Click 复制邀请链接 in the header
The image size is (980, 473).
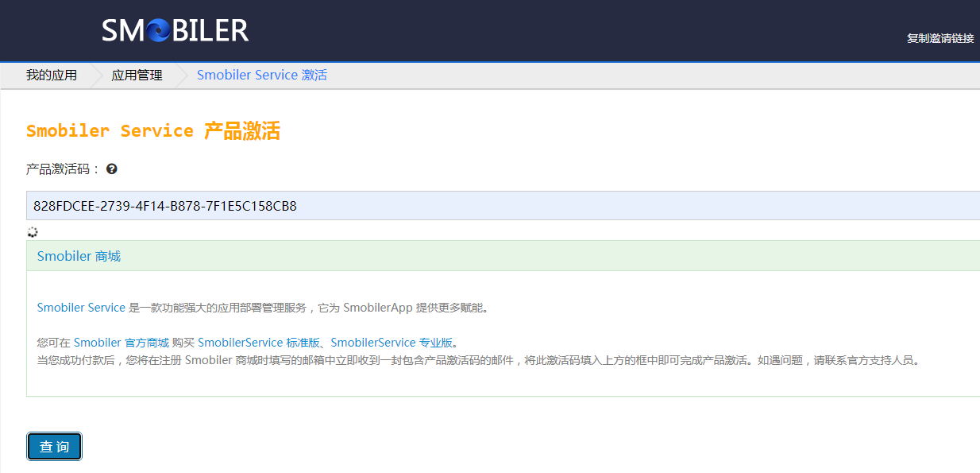(940, 38)
